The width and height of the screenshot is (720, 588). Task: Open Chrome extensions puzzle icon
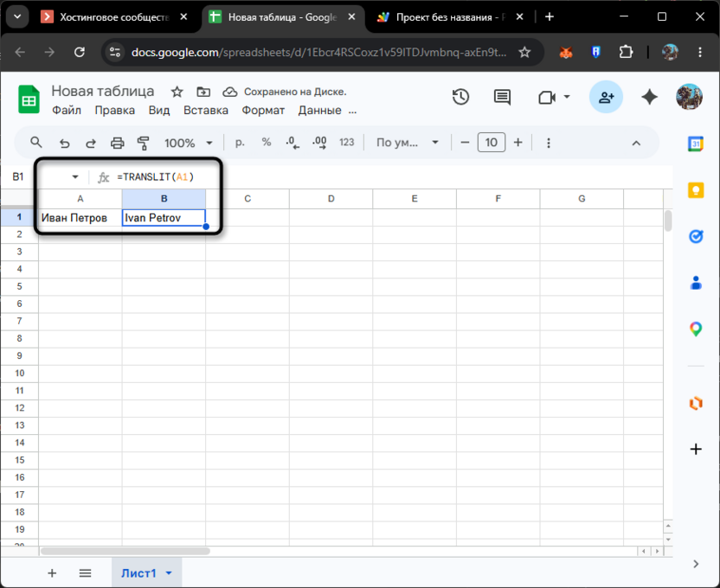(626, 52)
